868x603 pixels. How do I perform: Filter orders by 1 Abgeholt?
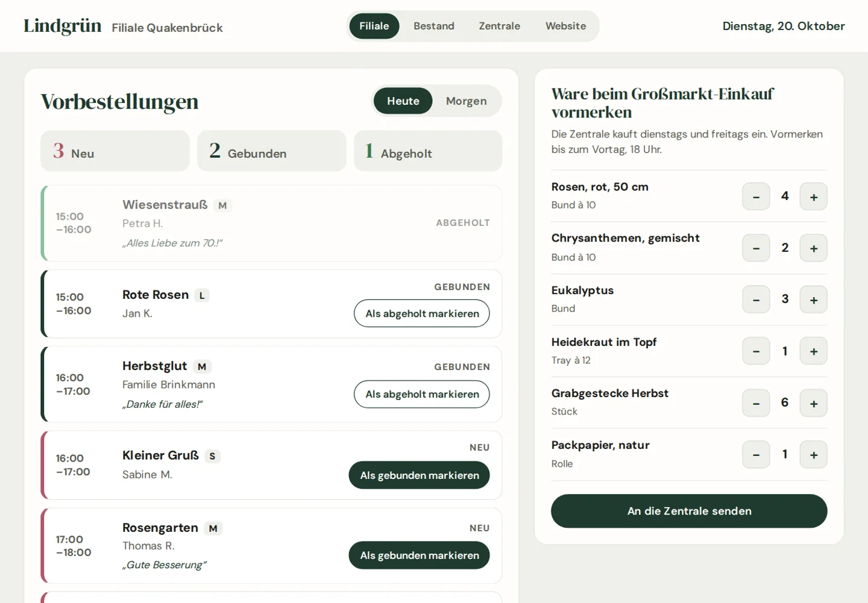pos(428,151)
